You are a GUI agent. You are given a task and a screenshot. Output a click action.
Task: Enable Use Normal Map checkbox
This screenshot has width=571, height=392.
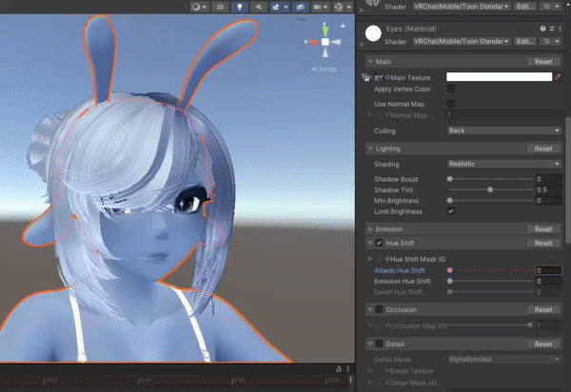point(450,103)
